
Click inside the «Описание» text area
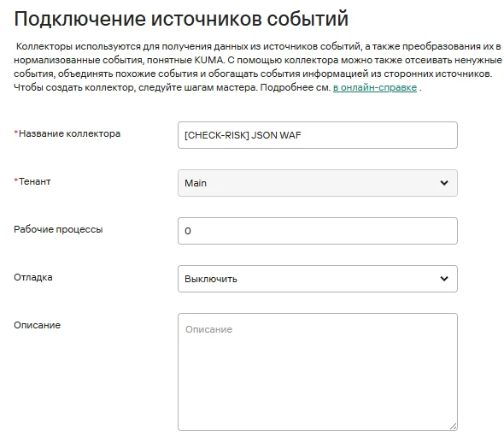pos(318,372)
